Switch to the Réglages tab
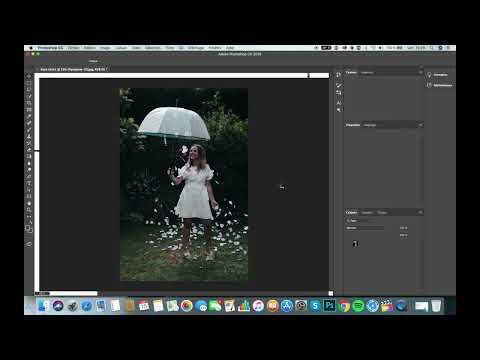This screenshot has height=360, width=480. click(370, 125)
